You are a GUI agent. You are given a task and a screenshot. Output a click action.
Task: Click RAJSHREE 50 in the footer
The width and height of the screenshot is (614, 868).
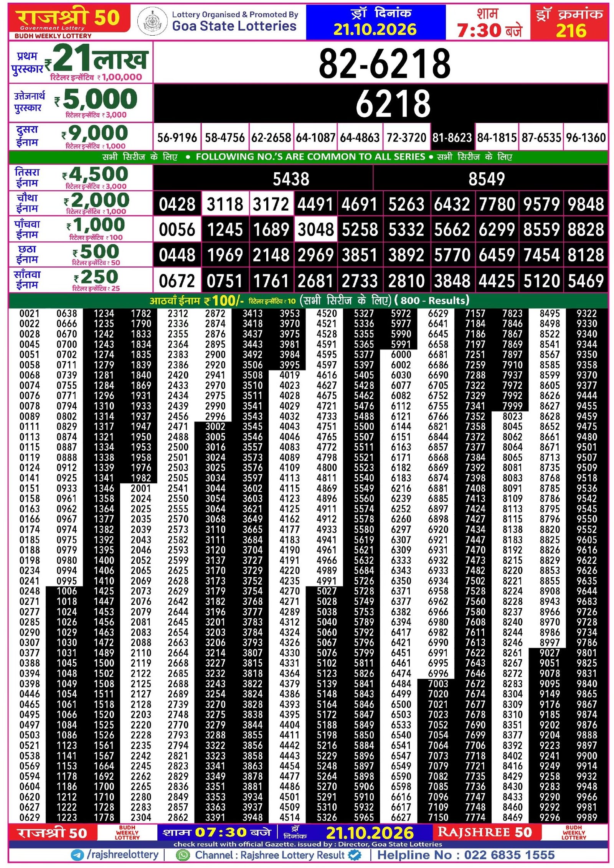485,832
